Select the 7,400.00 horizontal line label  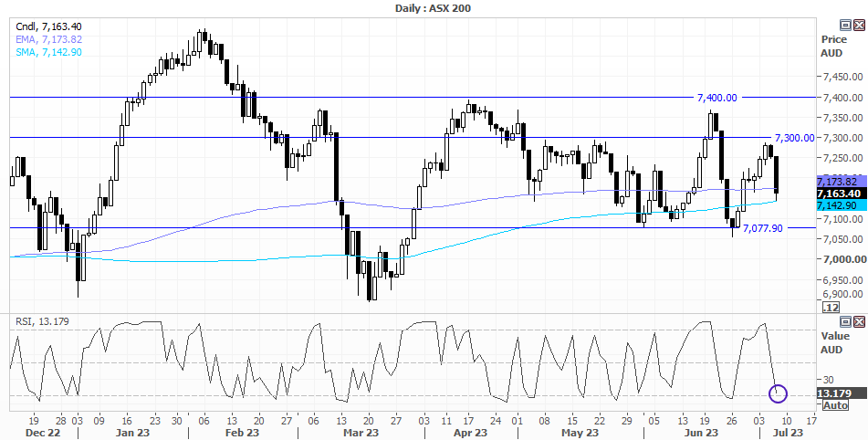[716, 98]
